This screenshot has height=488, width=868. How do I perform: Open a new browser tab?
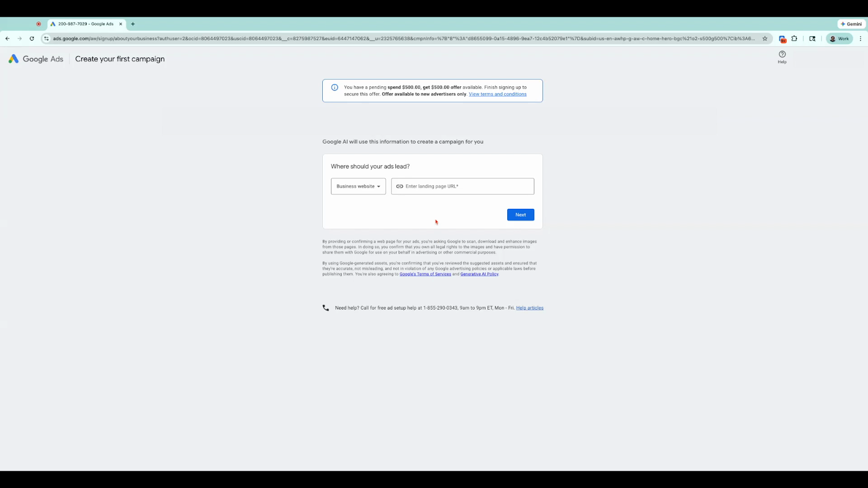click(x=133, y=24)
